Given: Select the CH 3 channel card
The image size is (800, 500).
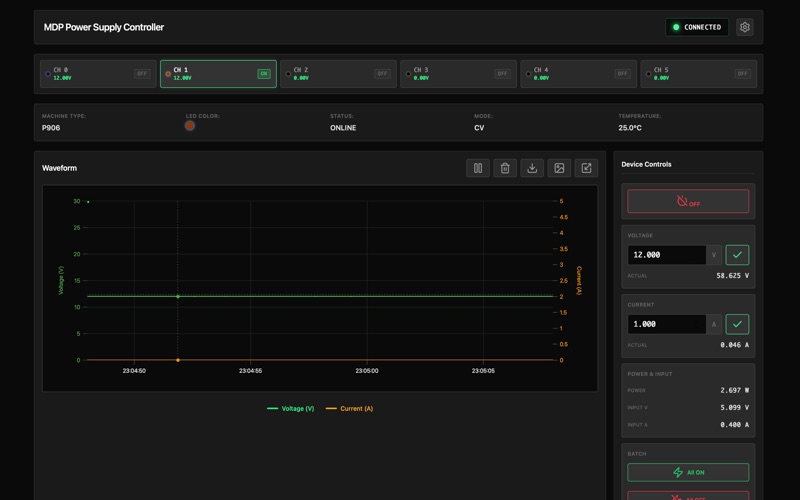Looking at the screenshot, I should click(x=458, y=74).
